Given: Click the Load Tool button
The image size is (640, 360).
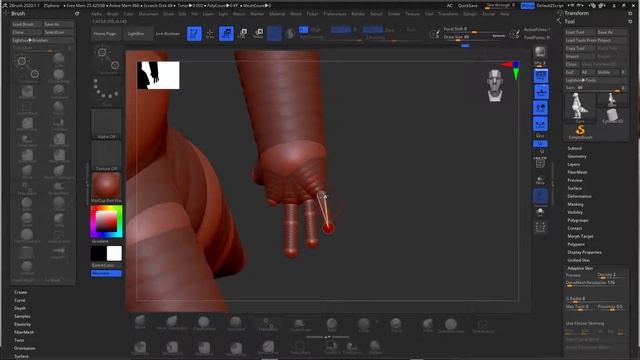Looking at the screenshot, I should pyautogui.click(x=580, y=32).
